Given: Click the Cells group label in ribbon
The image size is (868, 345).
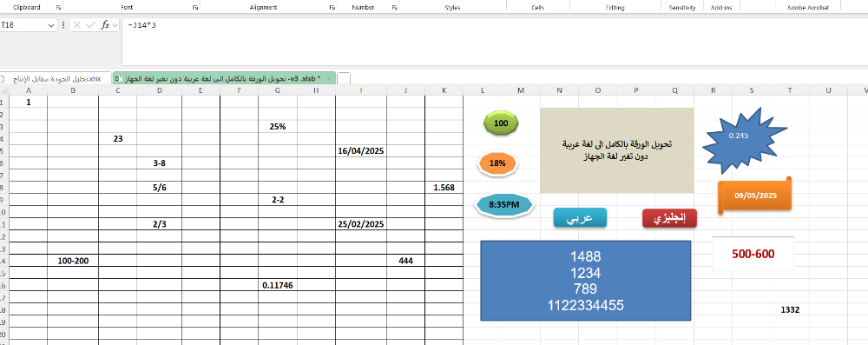Looking at the screenshot, I should tap(537, 8).
